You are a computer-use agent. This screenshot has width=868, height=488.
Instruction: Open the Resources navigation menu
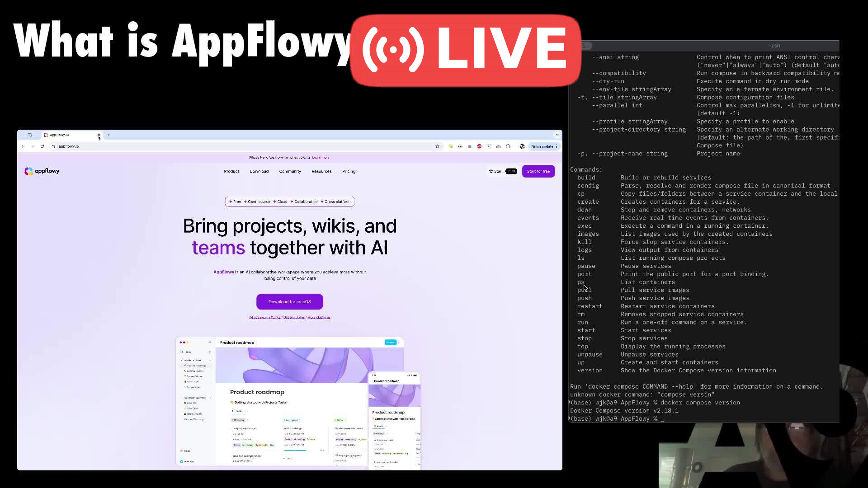click(x=321, y=171)
